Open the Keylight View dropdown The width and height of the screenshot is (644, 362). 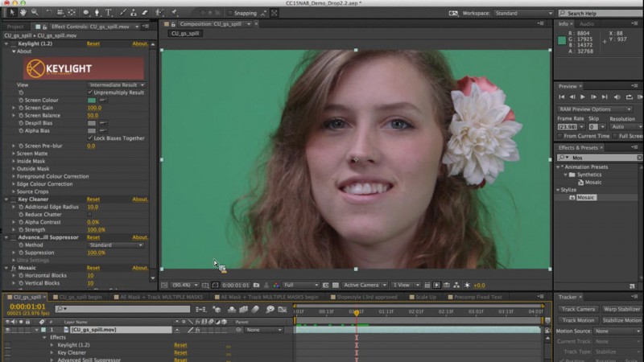(x=117, y=84)
